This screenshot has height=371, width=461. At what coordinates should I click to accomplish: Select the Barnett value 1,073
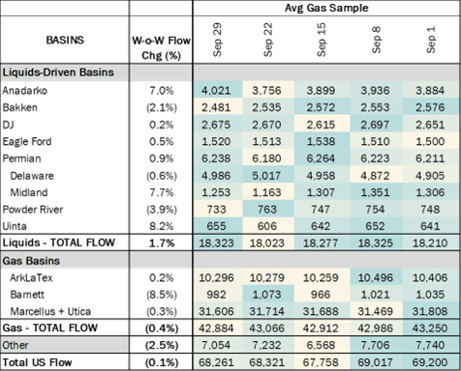267,295
